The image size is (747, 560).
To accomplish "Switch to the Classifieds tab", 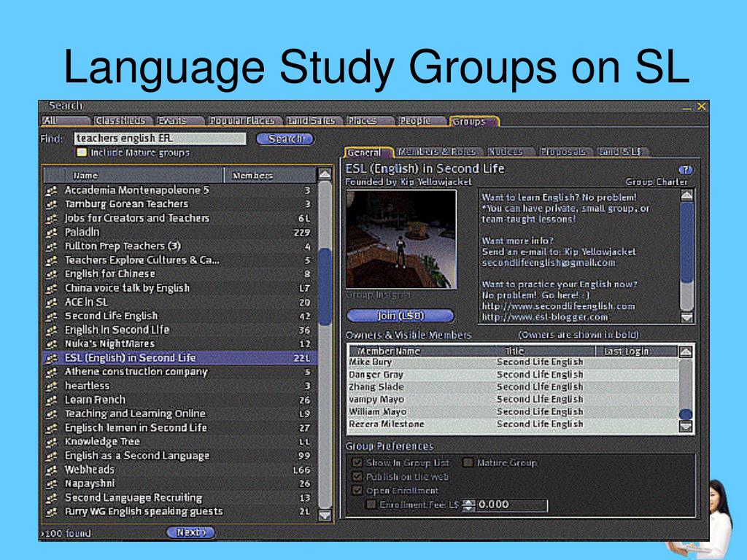I will point(122,121).
